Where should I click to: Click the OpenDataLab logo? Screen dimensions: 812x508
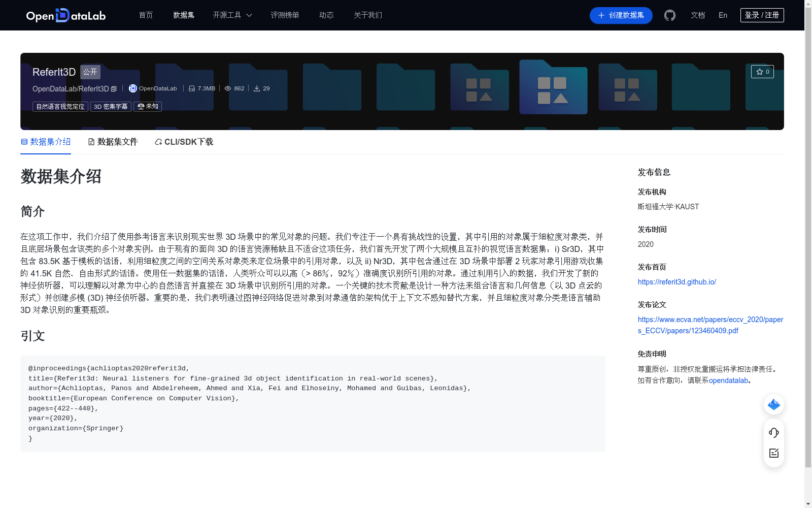tap(66, 15)
